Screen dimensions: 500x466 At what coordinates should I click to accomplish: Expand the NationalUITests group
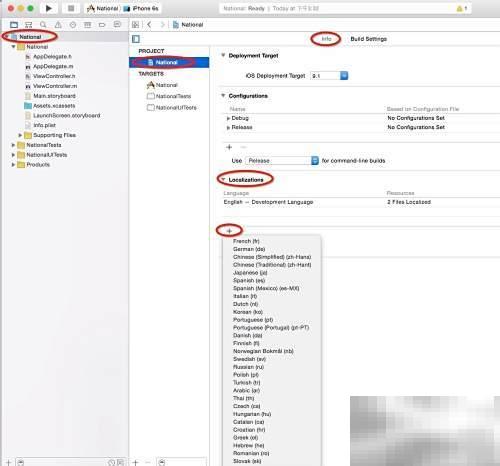[13, 155]
